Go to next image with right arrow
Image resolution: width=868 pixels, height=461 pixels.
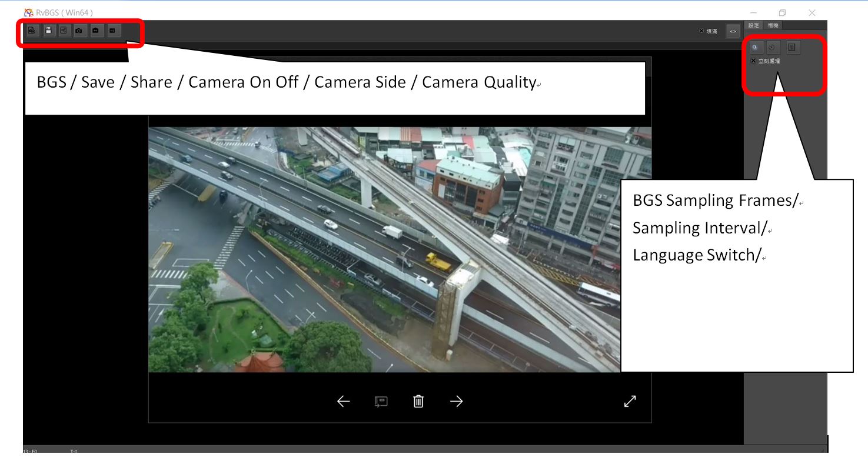456,401
